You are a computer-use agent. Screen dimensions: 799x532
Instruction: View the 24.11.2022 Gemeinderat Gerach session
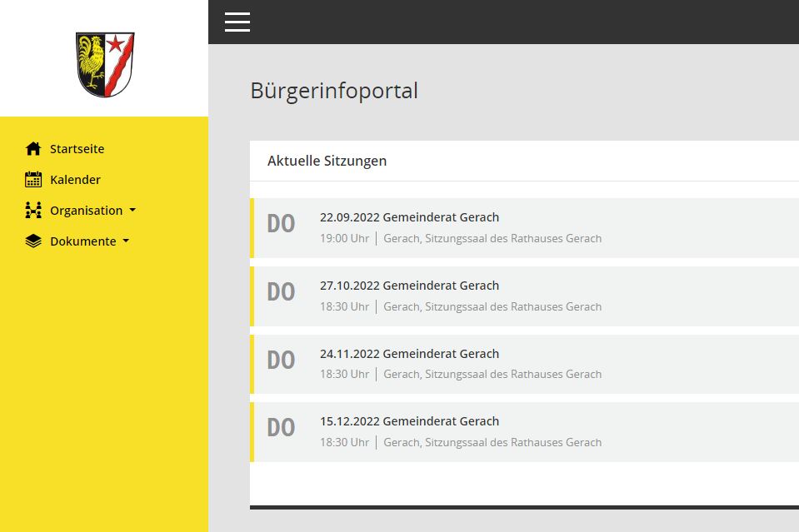[x=409, y=354]
